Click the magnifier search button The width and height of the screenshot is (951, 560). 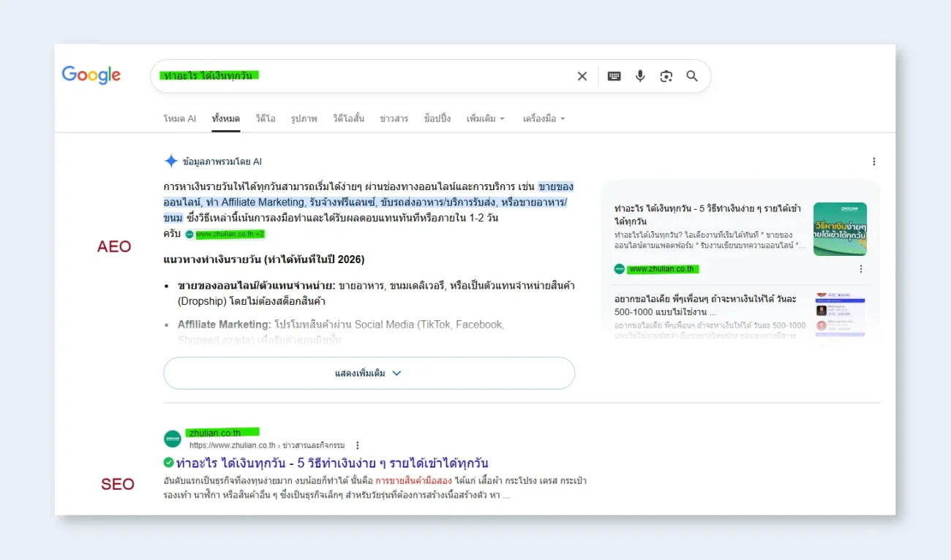click(692, 76)
